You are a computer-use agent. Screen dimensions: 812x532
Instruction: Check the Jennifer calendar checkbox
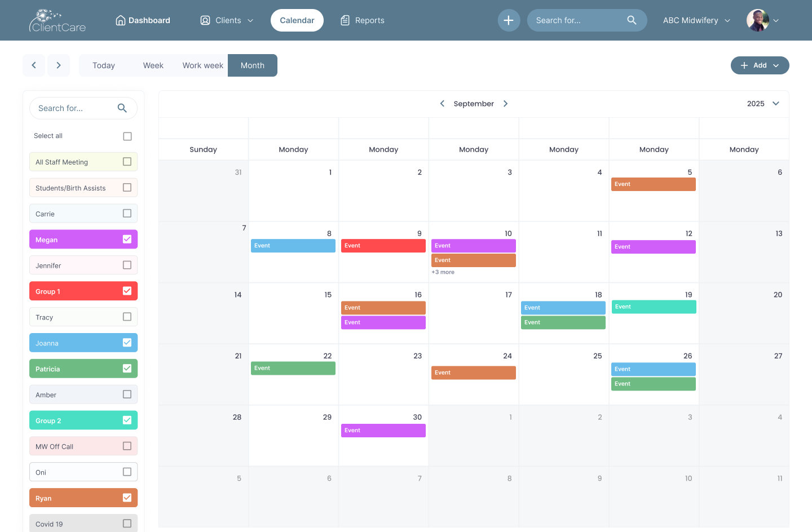(x=127, y=265)
